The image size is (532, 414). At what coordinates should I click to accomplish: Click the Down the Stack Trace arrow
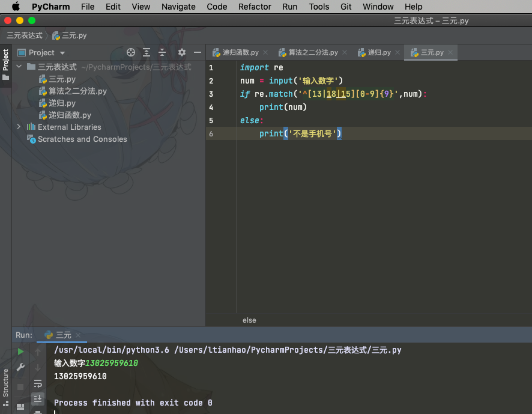point(38,368)
